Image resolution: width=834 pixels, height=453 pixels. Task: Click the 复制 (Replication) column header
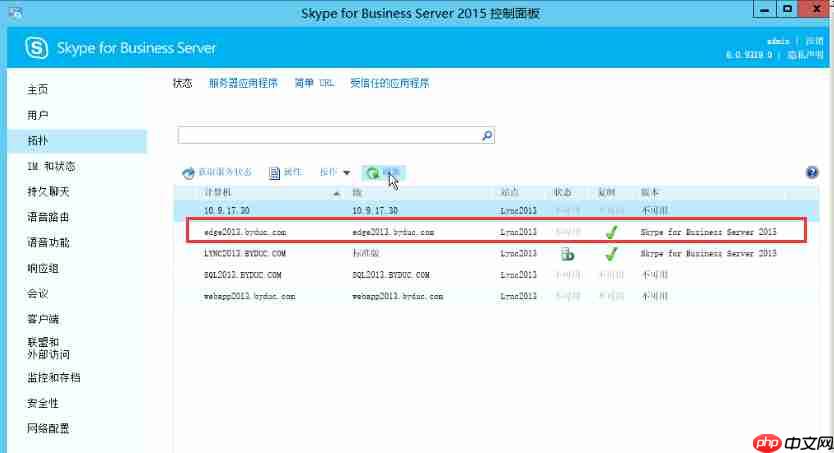pos(607,192)
